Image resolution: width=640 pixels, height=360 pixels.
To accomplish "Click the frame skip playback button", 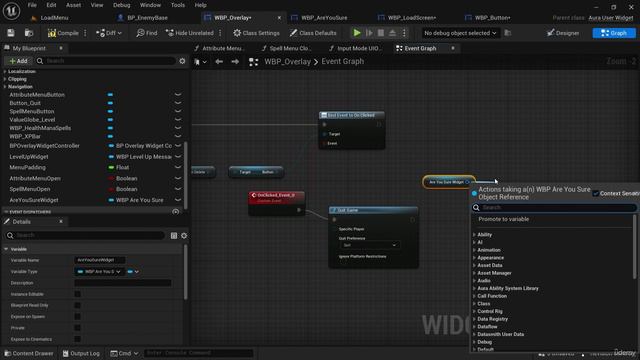I will click(369, 33).
